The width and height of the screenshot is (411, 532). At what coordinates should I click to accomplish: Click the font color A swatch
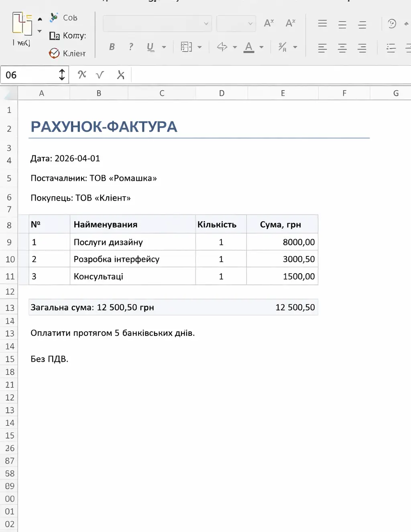pos(249,47)
